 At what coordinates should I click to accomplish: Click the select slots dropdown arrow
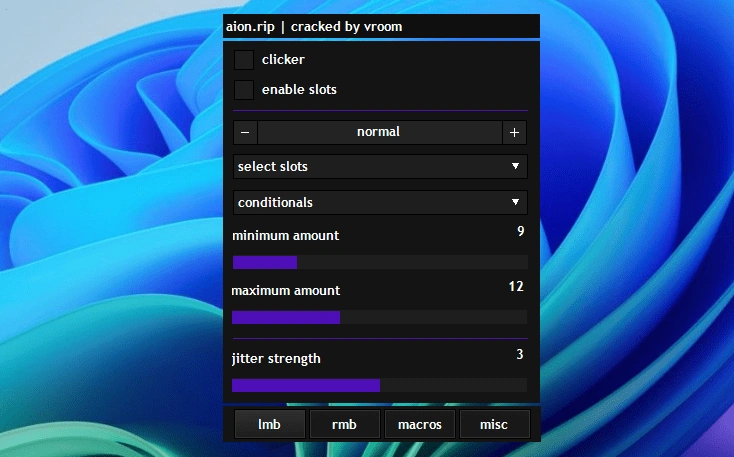515,166
